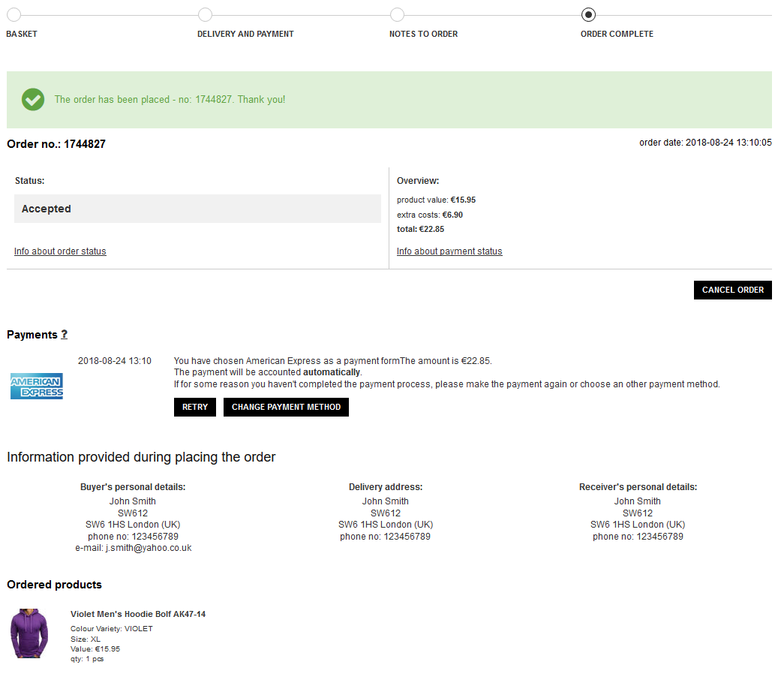Click Buyer's personal details heading
784x683 pixels.
coord(133,487)
